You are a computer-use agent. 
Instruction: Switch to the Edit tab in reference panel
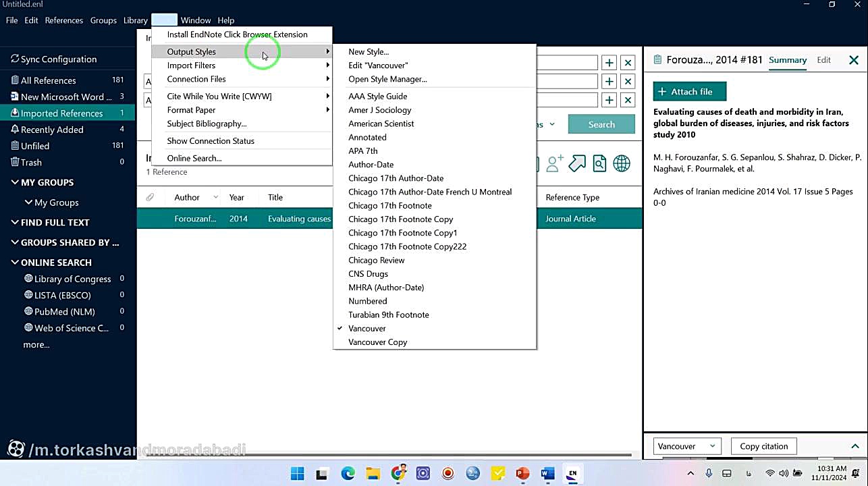pyautogui.click(x=823, y=60)
